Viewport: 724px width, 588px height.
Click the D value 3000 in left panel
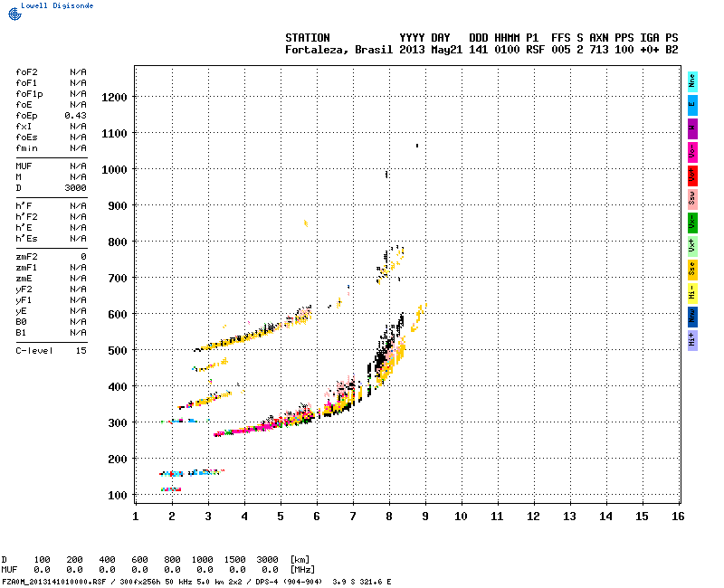click(x=75, y=188)
